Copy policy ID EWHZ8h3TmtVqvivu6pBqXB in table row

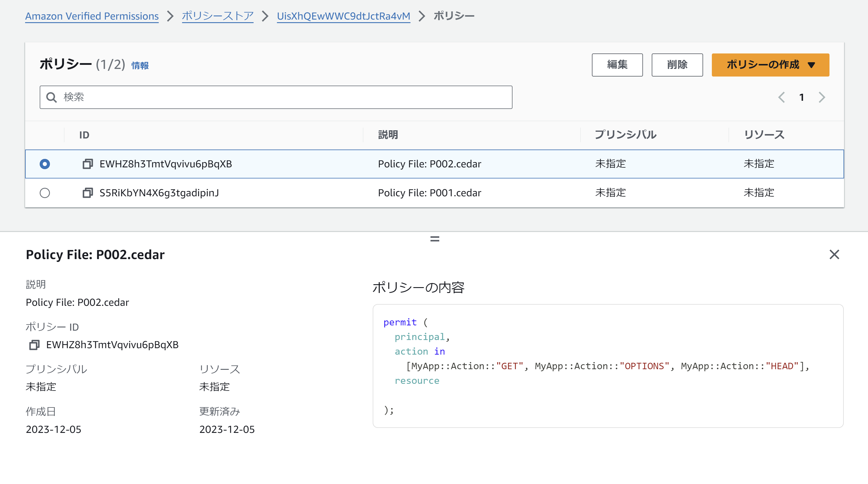tap(88, 164)
